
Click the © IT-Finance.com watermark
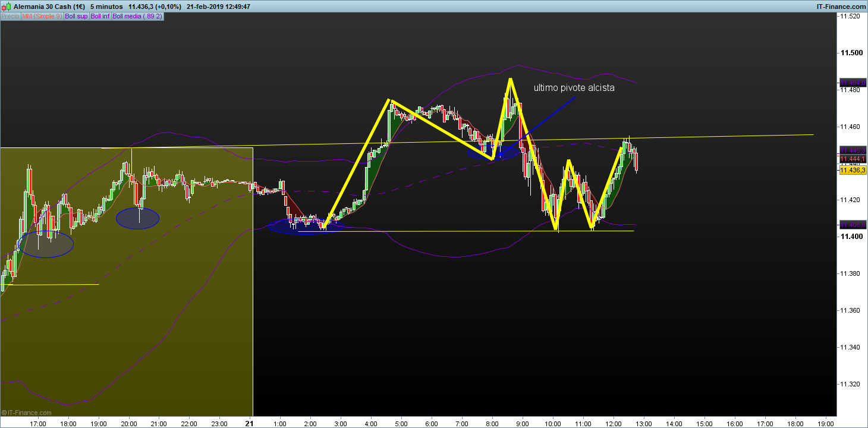click(x=26, y=412)
